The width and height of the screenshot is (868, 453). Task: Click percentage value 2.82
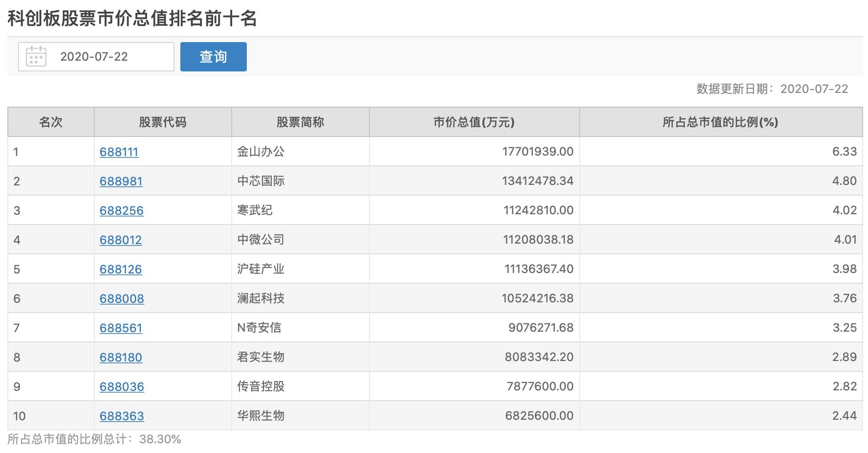coord(845,386)
